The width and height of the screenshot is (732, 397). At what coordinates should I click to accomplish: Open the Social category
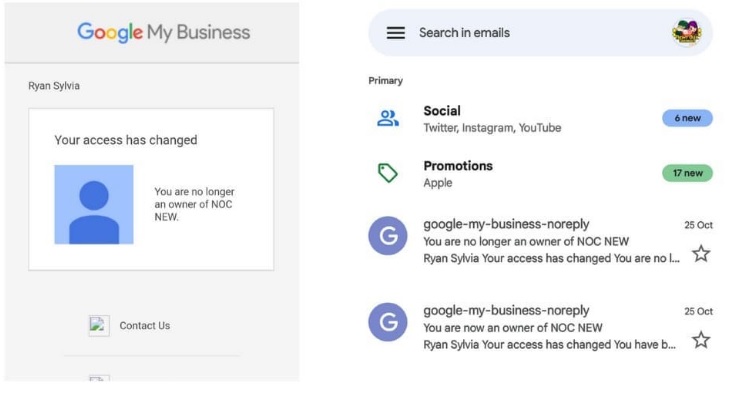click(540, 119)
